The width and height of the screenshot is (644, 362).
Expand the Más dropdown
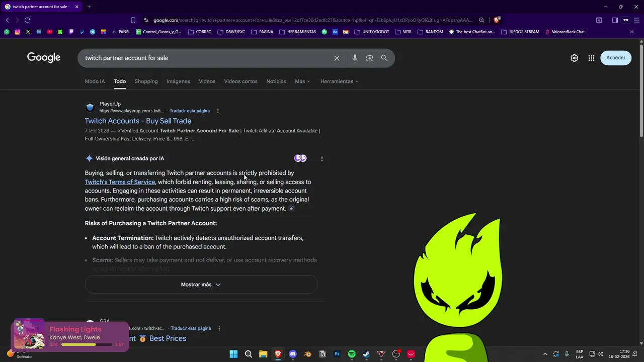pyautogui.click(x=302, y=81)
